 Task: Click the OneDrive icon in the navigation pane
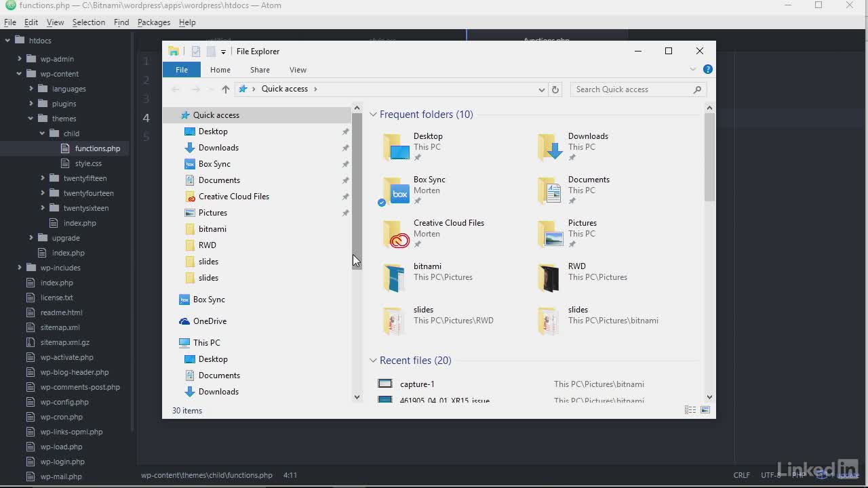click(184, 321)
